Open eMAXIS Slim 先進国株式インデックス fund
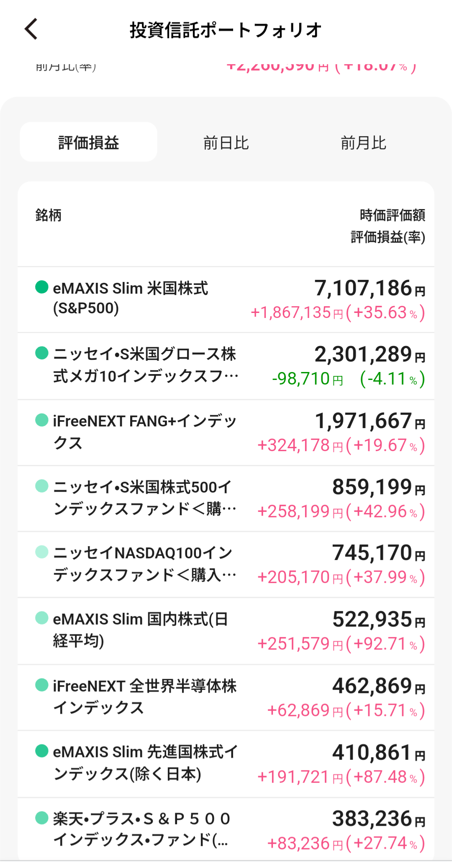 (x=144, y=763)
